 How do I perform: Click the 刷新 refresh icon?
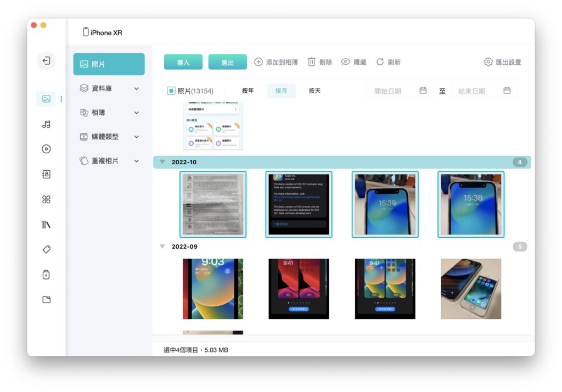tap(380, 62)
